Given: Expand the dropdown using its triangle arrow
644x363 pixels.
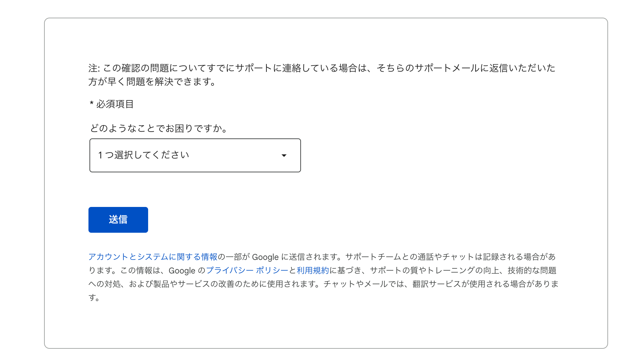Looking at the screenshot, I should [x=284, y=155].
